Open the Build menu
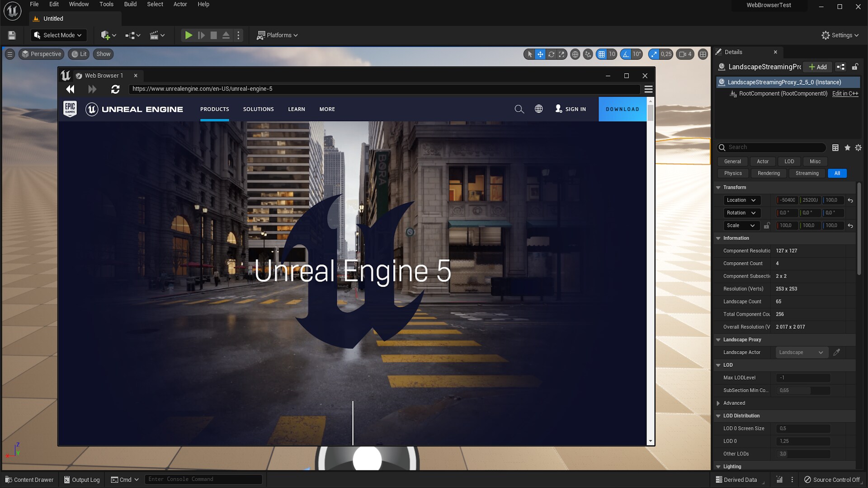Screen dimensions: 868x488 pos(130,4)
